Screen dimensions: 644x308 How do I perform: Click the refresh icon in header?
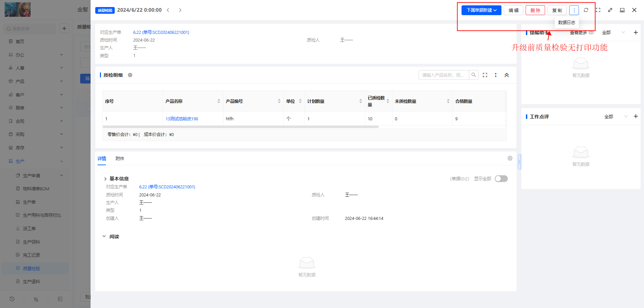[x=586, y=10]
